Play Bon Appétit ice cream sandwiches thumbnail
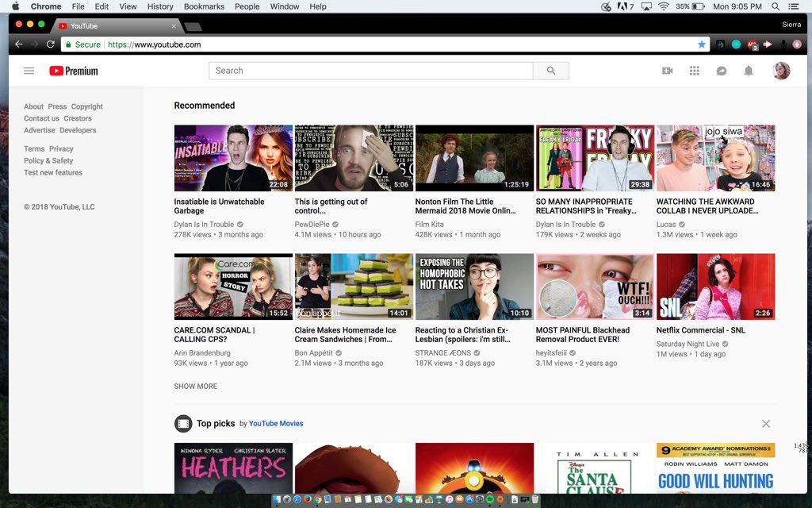The height and width of the screenshot is (508, 812). [x=354, y=287]
